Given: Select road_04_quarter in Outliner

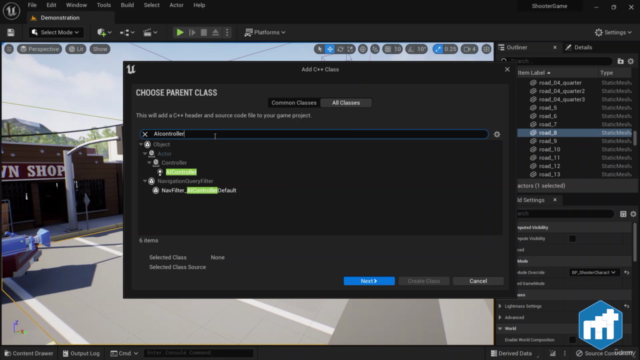Looking at the screenshot, I should pyautogui.click(x=560, y=82).
